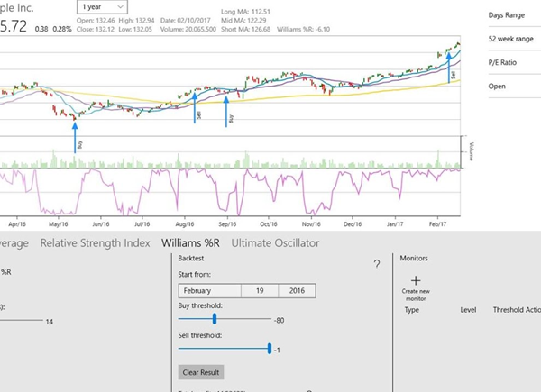
Task: Click the Days Range label in side panel
Action: [508, 16]
